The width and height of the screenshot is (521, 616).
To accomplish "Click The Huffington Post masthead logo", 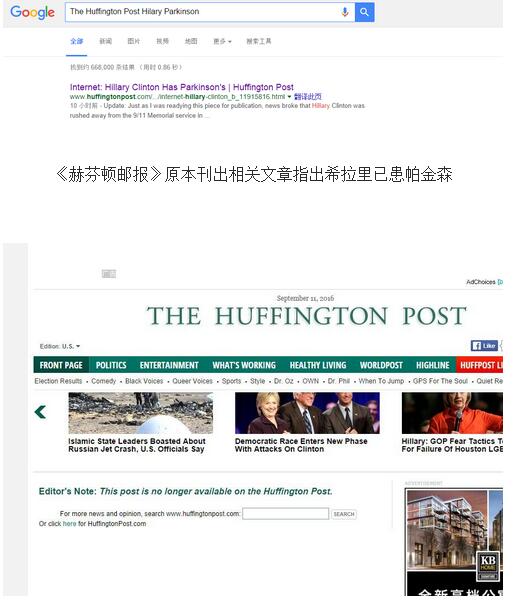I will click(306, 316).
